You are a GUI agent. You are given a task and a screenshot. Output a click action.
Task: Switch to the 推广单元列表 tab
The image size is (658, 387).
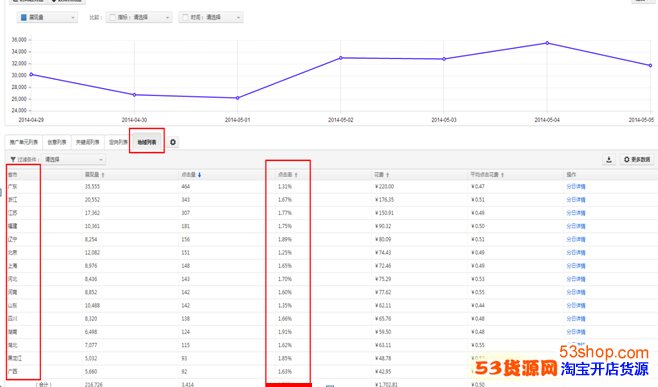tap(24, 142)
